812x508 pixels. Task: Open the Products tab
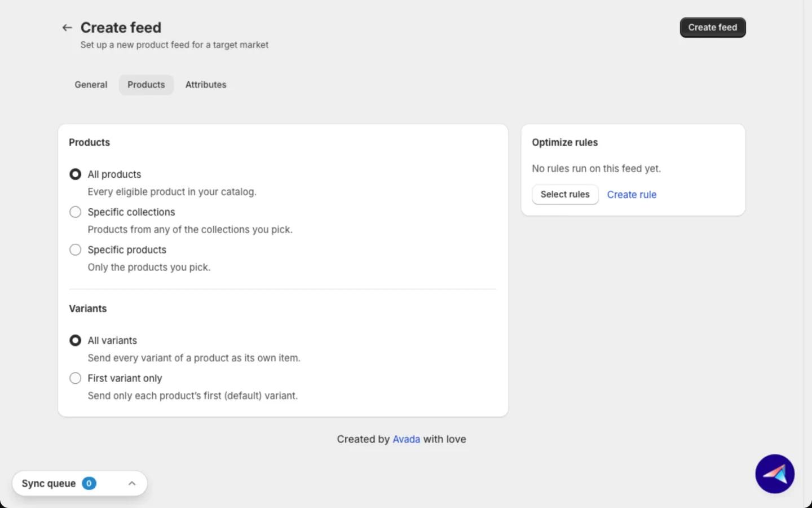coord(146,85)
